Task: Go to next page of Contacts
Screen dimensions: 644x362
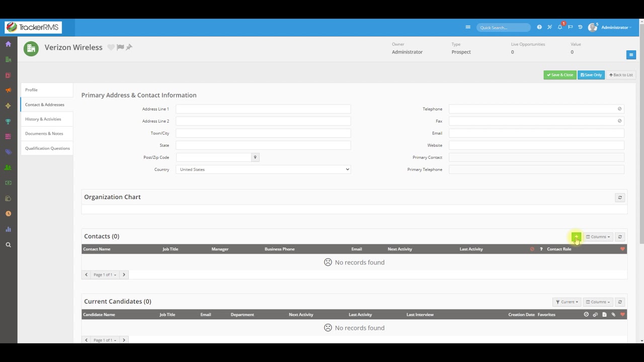Action: tap(124, 275)
